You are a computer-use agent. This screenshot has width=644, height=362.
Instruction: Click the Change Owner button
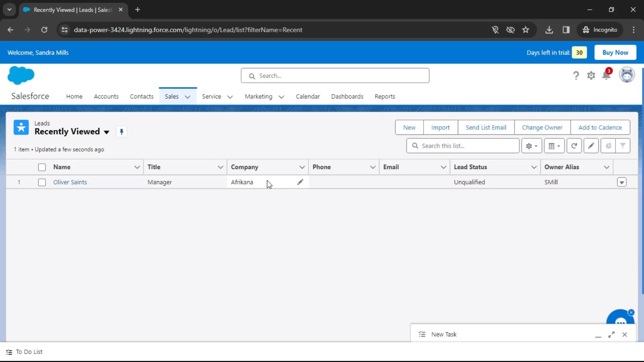[542, 127]
